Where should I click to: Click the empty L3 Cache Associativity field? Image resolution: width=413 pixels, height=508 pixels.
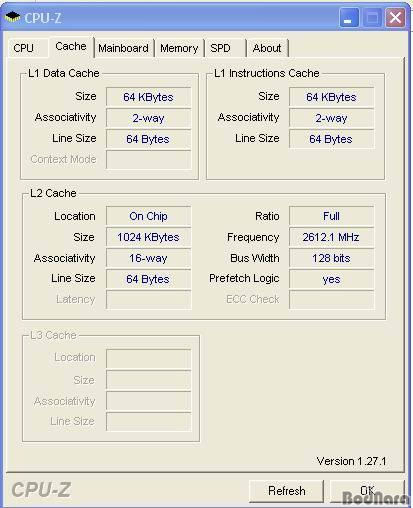(148, 401)
